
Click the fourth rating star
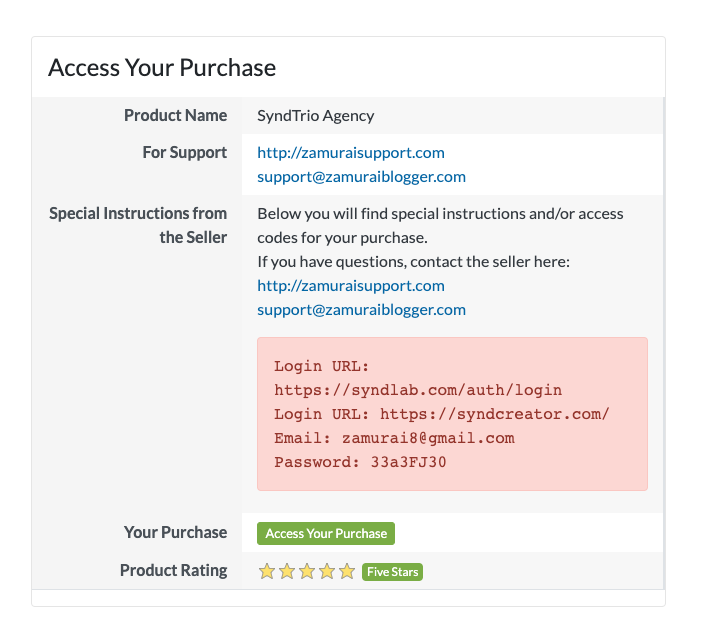(x=327, y=572)
